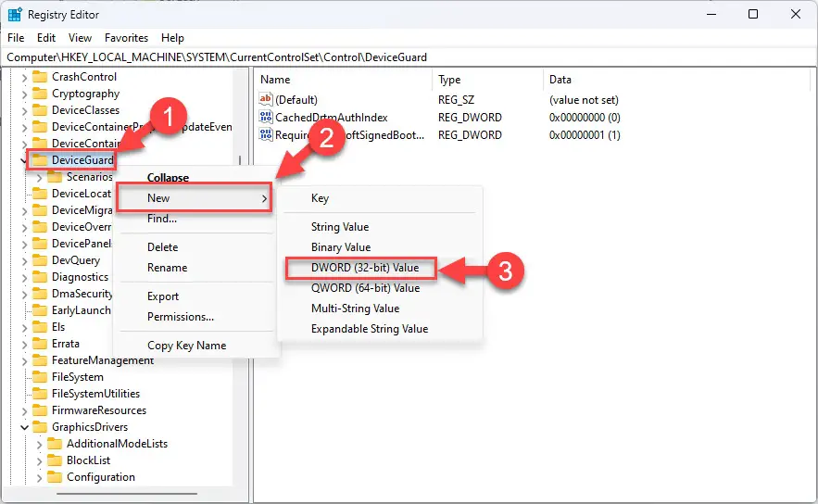
Task: Expand the CrashControl key
Action: tap(24, 78)
